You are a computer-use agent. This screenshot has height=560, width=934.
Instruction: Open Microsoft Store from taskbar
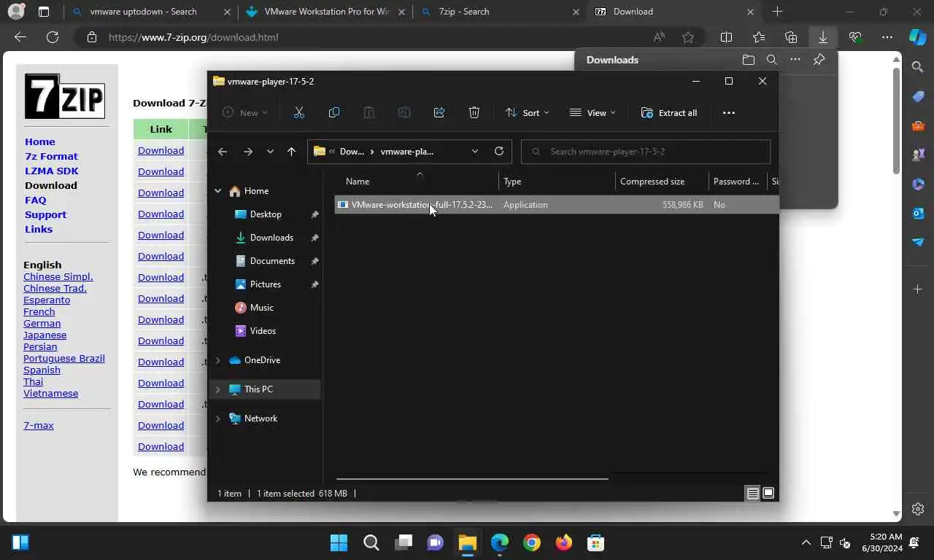595,542
